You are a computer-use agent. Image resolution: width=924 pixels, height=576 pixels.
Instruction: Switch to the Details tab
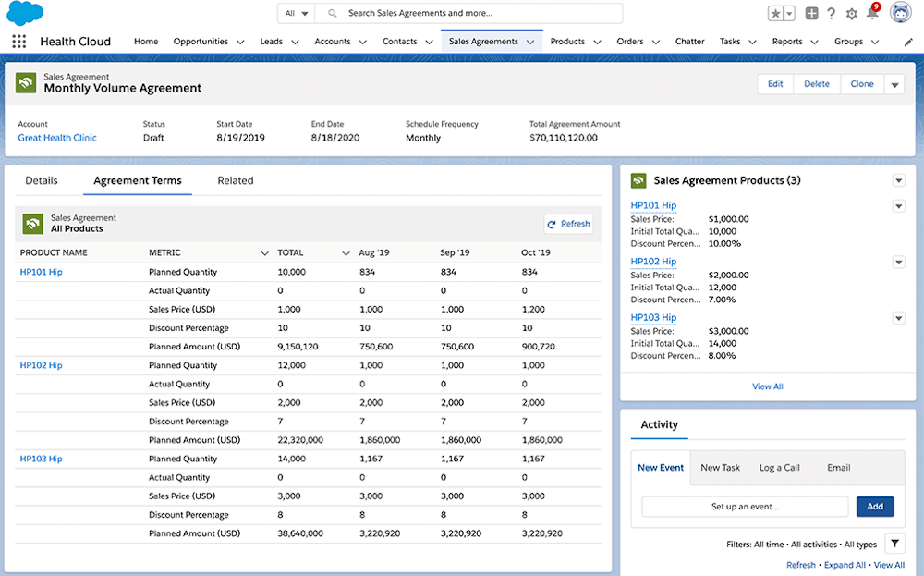42,181
